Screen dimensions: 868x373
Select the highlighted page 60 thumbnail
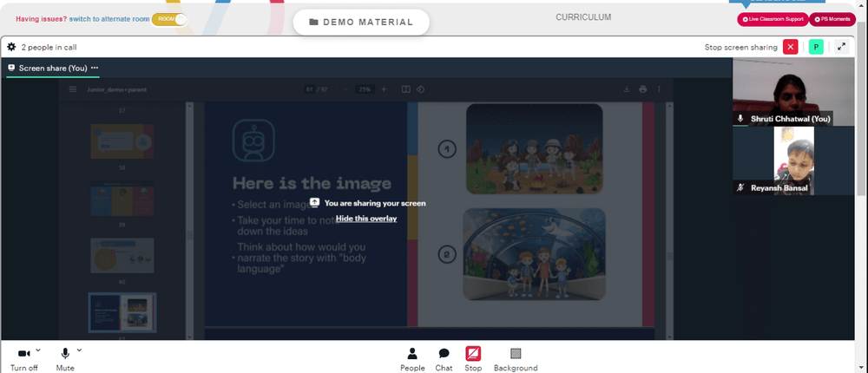tap(122, 312)
